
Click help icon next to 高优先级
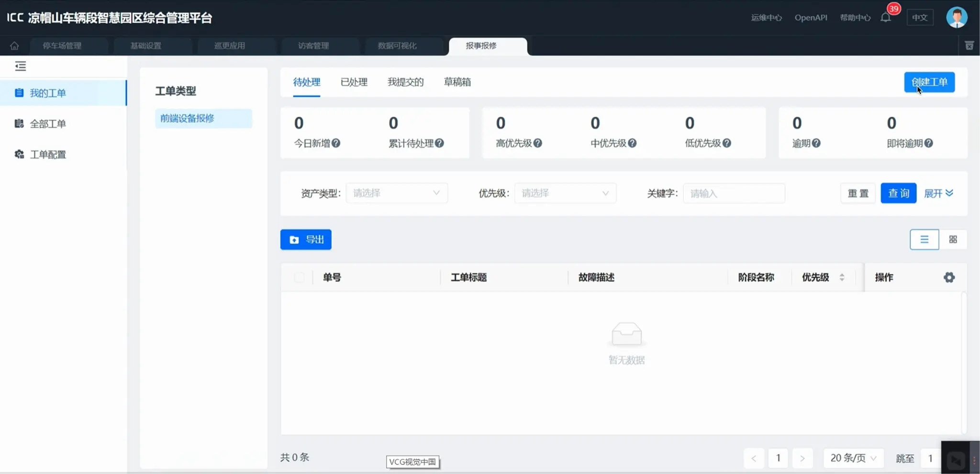[538, 143]
